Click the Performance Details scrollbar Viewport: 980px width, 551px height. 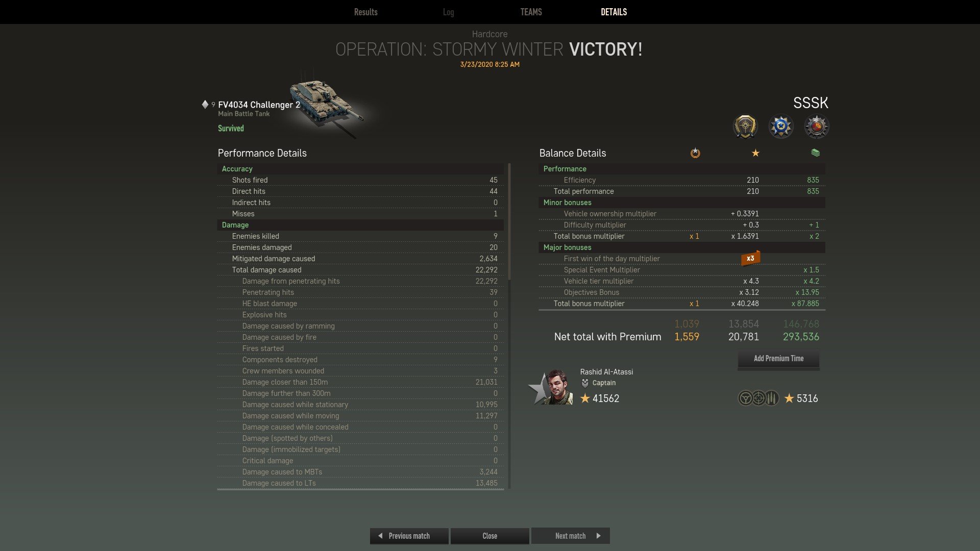509,325
